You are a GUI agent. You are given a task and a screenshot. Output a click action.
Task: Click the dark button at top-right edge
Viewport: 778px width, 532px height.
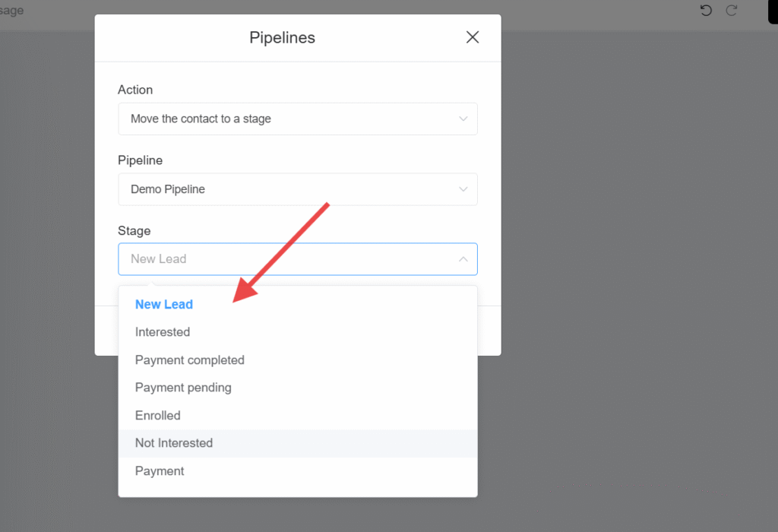[x=773, y=11]
